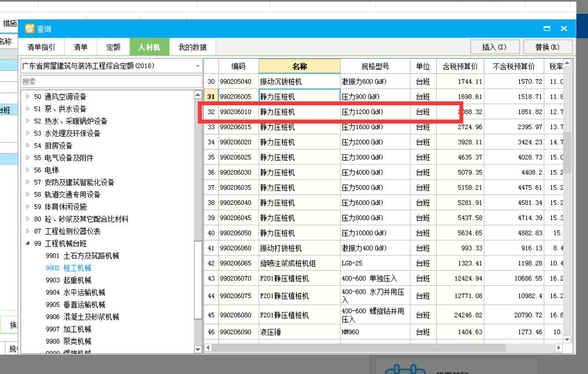This screenshot has width=588, height=374.
Task: Select 9906 混凝土及砂浆机械
Action: pos(83,317)
